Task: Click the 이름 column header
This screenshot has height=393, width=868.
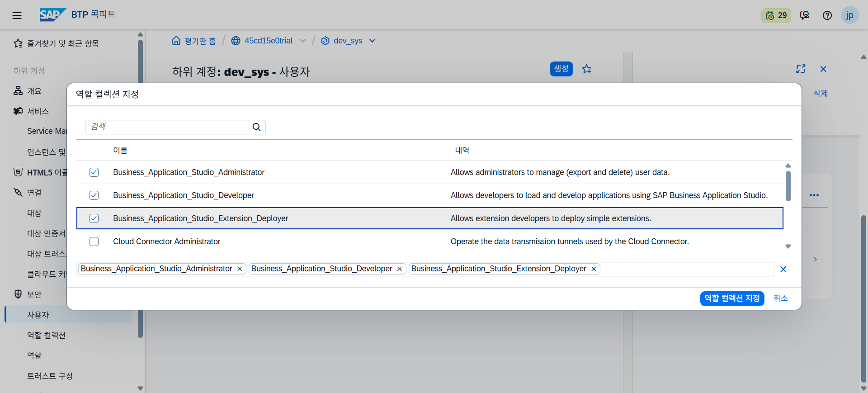Action: (x=120, y=150)
